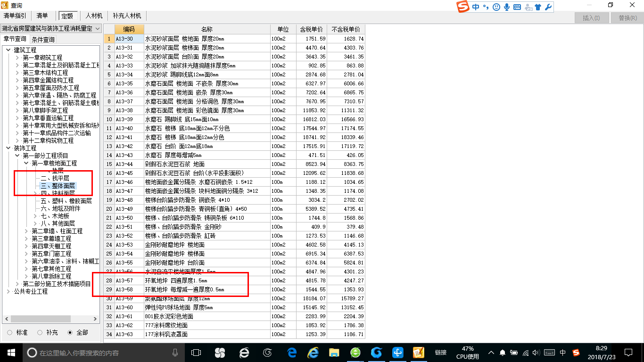Screen dimensions: 644x362
Task: Select 八、其他面层 in the tree
Action: coord(58,223)
